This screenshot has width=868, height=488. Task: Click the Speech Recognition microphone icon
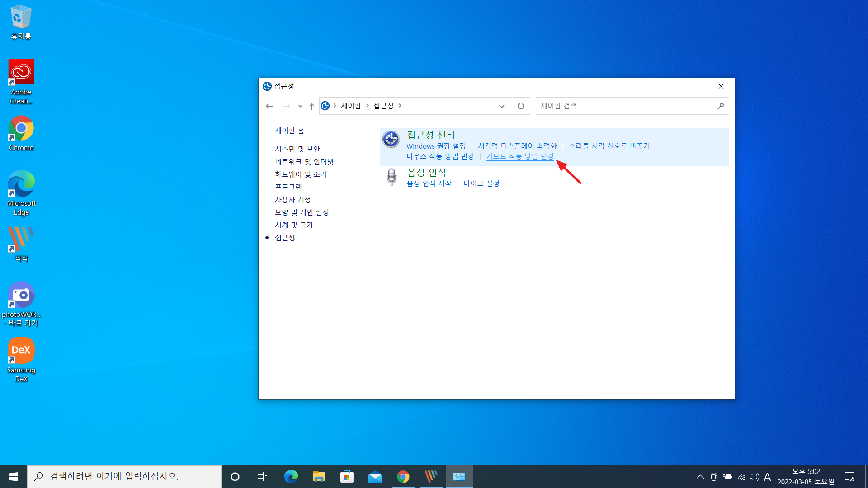point(392,177)
